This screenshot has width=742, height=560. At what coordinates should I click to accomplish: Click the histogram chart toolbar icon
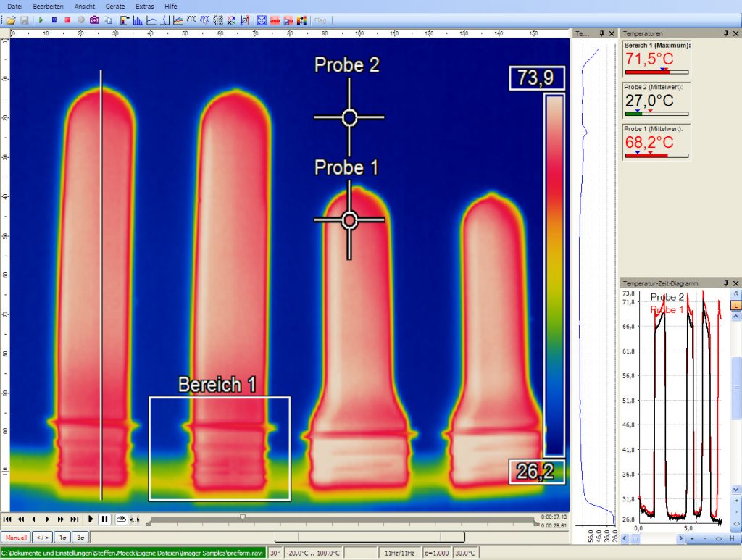tap(138, 20)
